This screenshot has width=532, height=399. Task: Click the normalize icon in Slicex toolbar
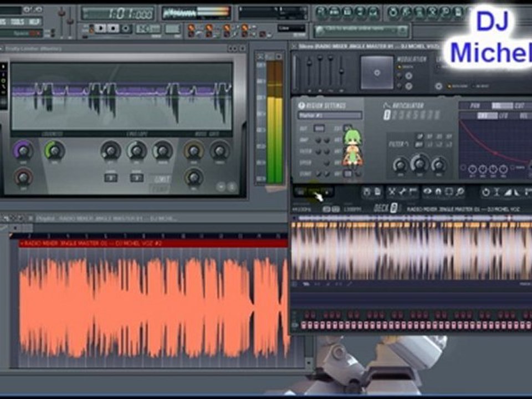[x=497, y=192]
